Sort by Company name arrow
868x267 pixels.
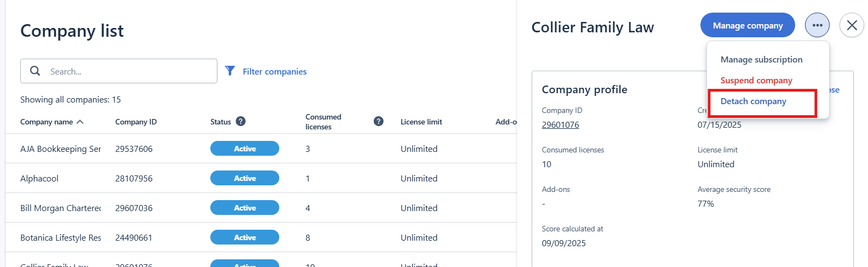coord(80,122)
